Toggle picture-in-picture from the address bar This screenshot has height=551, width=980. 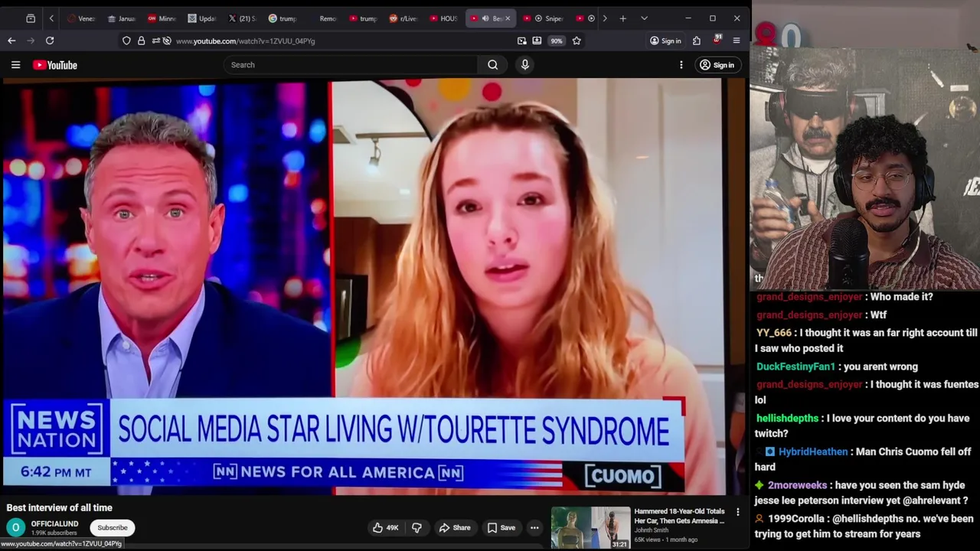pos(522,41)
